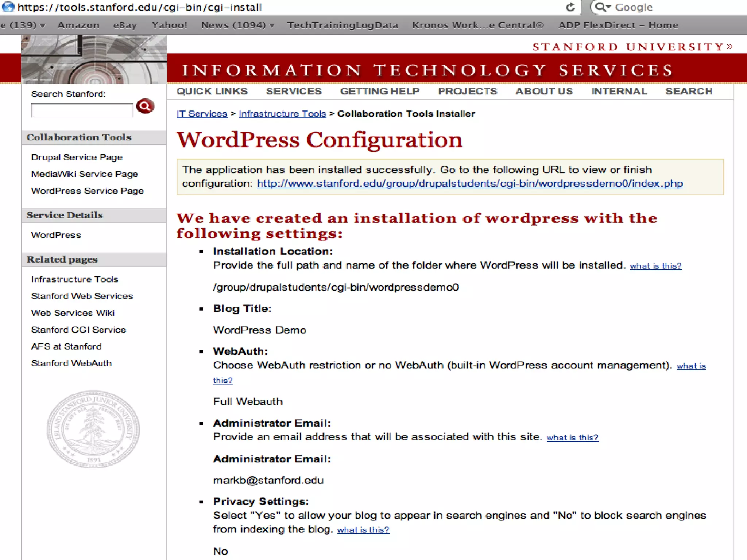This screenshot has height=560, width=747.
Task: Open the GETTING HELP navigation menu
Action: 380,91
